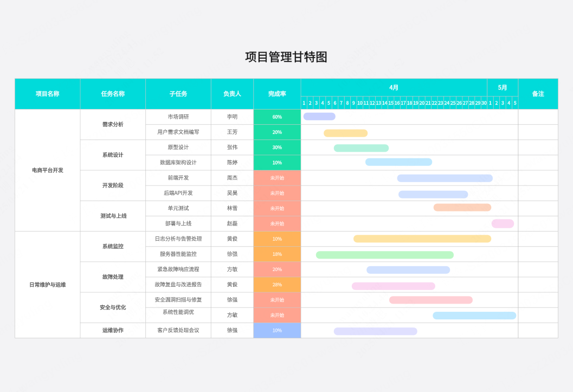Select the 前端开发 Gantt bar
573x392 pixels.
pyautogui.click(x=445, y=178)
